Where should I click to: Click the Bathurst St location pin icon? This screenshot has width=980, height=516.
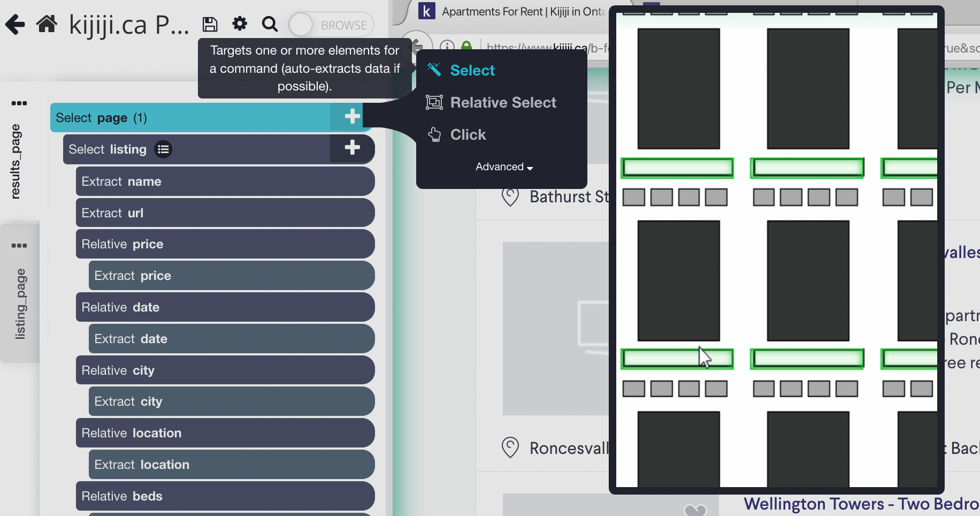510,197
